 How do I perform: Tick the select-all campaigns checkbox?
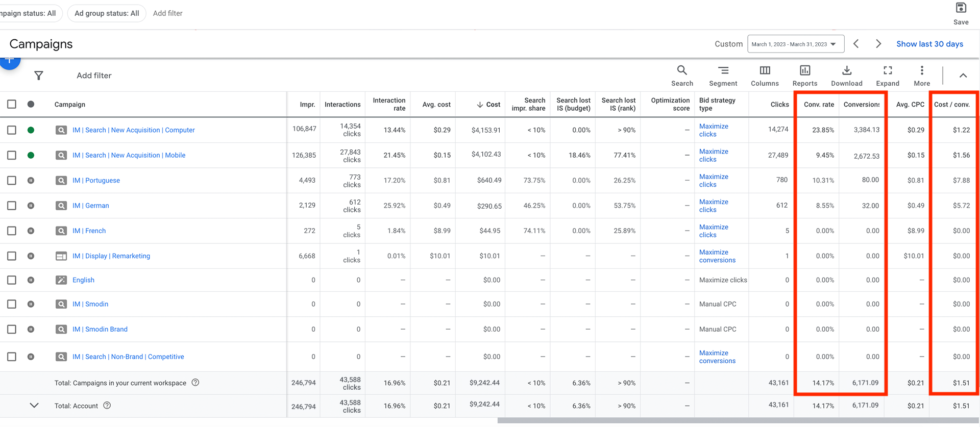pyautogui.click(x=12, y=104)
